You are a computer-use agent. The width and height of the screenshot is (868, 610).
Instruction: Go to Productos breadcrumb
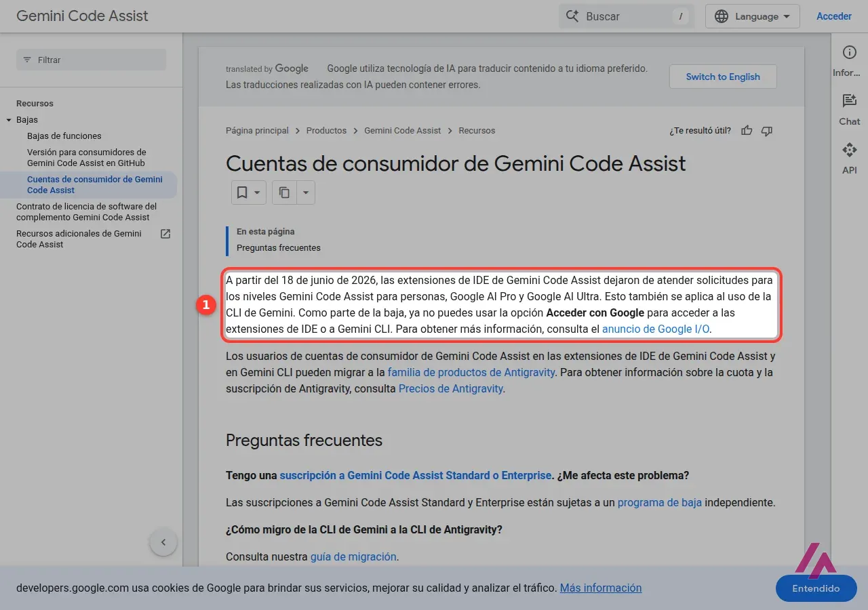coord(326,131)
